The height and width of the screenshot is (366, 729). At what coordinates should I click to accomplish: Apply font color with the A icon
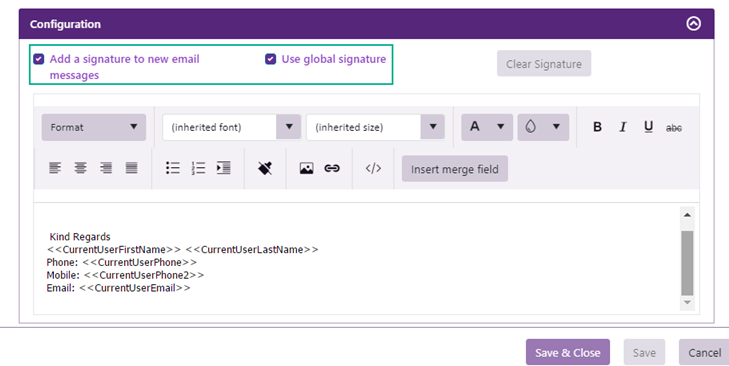pos(475,126)
